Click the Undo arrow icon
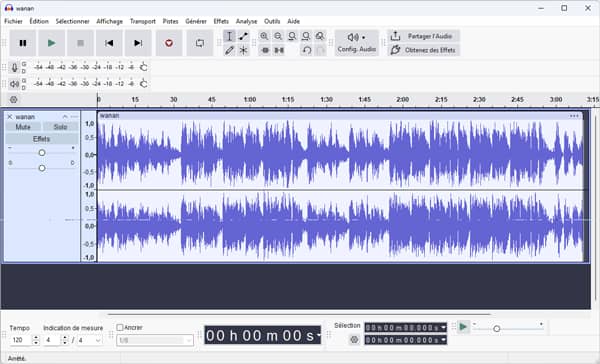 pos(307,50)
